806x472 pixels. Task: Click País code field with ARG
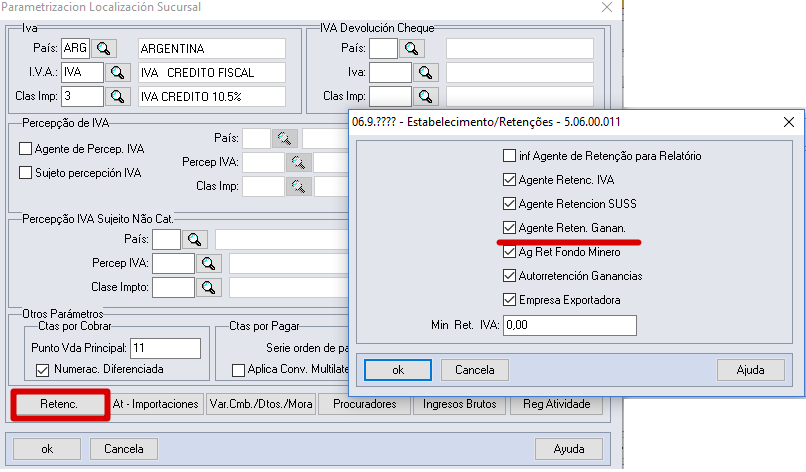point(75,48)
